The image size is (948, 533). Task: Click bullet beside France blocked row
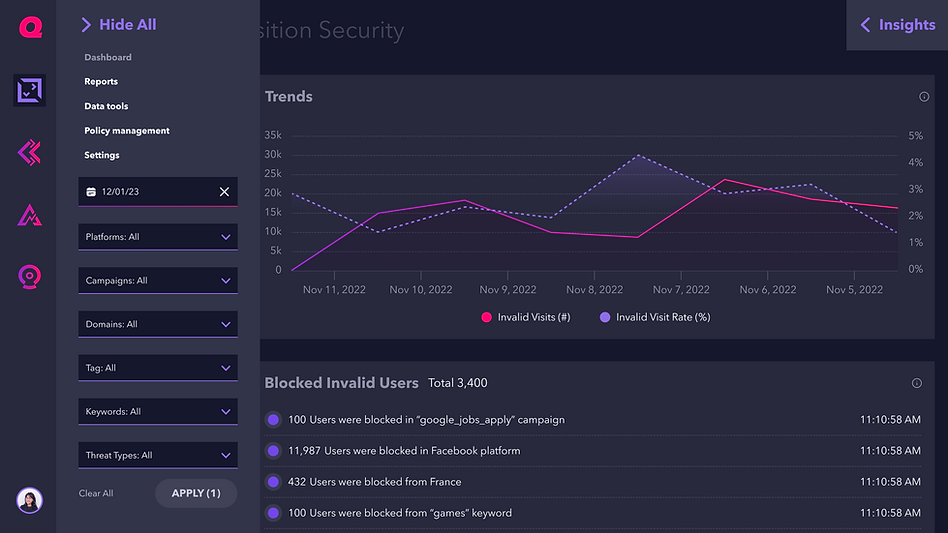[273, 482]
